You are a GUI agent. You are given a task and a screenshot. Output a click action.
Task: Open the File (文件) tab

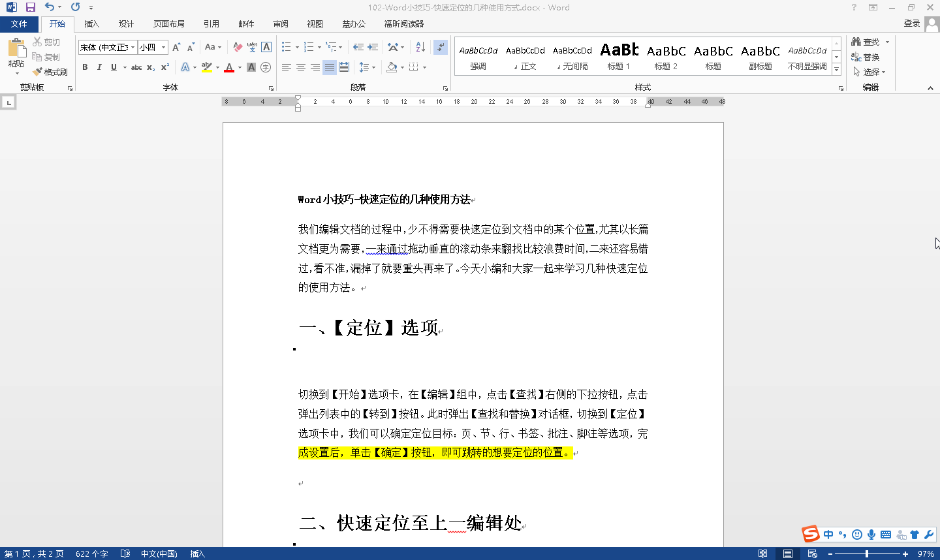[x=19, y=24]
